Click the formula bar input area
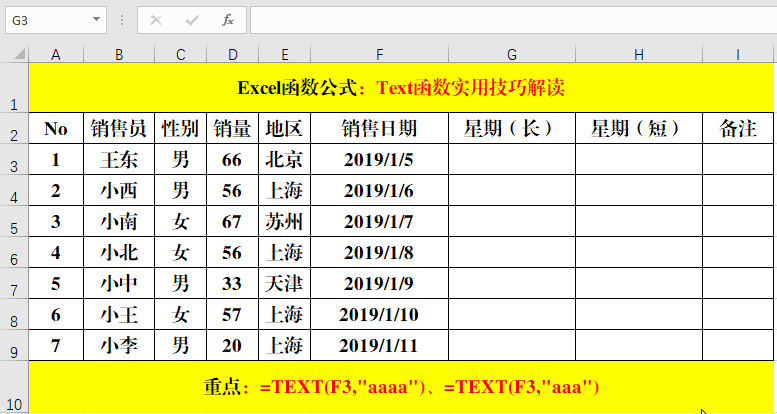The height and width of the screenshot is (414, 777). [513, 20]
